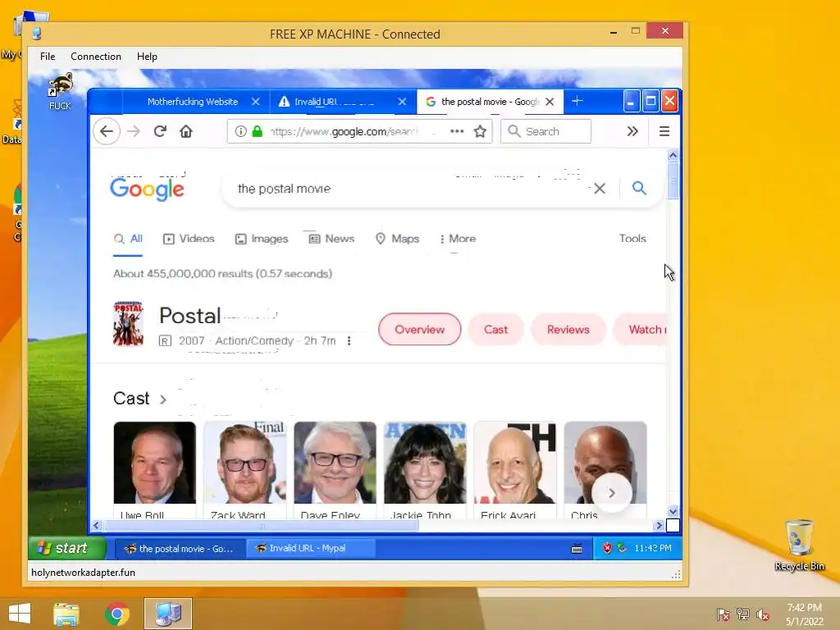The image size is (840, 630).
Task: Open Dave Foley cast photo
Action: [x=335, y=463]
